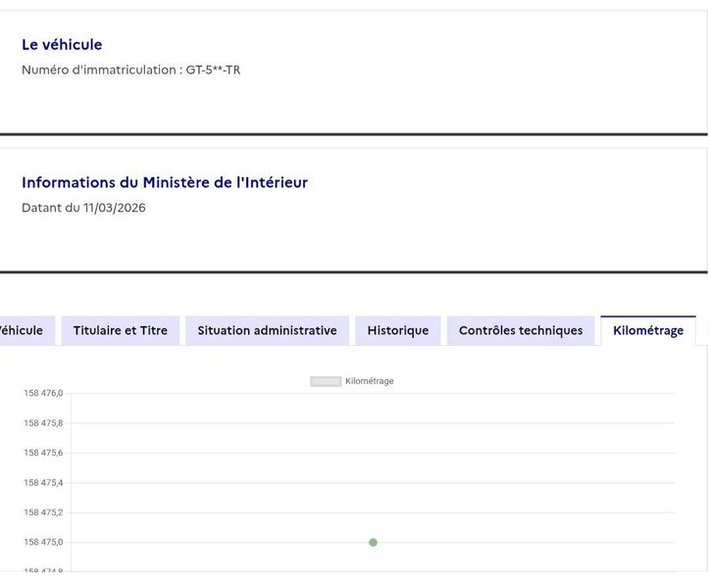Image resolution: width=709 pixels, height=588 pixels.
Task: Click the 158 475,2 axis label
Action: 43,513
